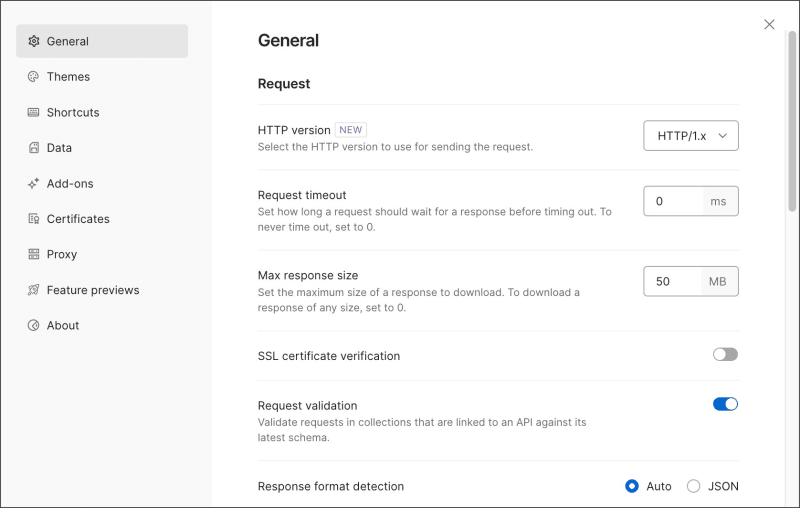Click the About icon in sidebar
The height and width of the screenshot is (508, 800).
coord(34,325)
